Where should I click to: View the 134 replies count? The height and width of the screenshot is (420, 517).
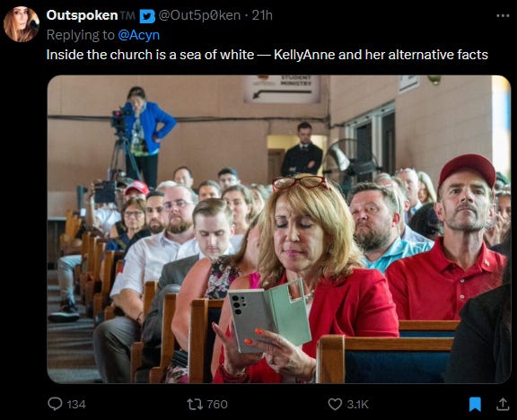point(76,404)
